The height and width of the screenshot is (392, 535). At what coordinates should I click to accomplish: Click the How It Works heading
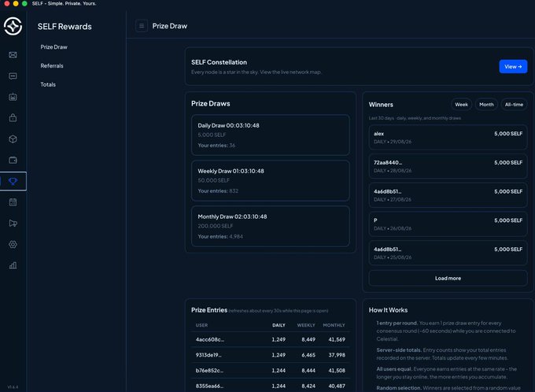[389, 310]
